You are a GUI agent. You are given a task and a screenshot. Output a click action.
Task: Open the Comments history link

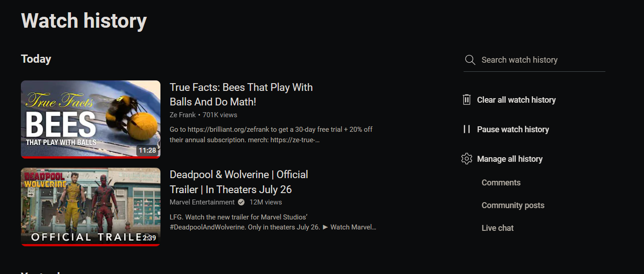click(501, 183)
